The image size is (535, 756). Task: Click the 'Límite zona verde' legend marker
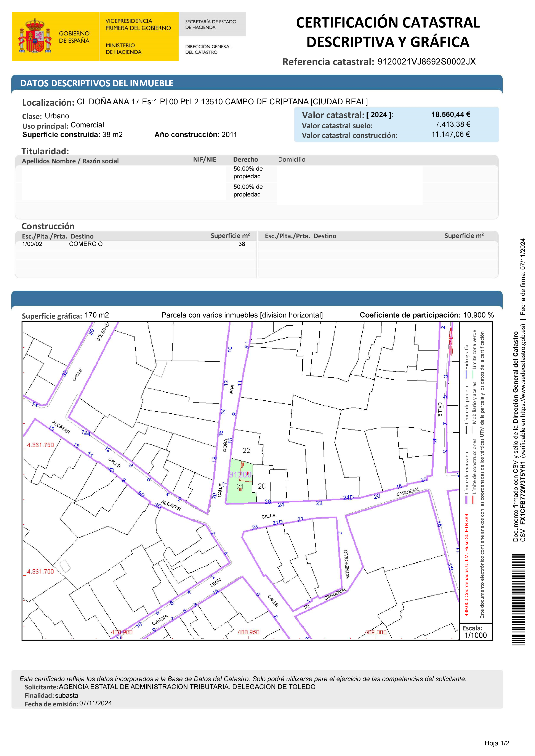pos(473,375)
